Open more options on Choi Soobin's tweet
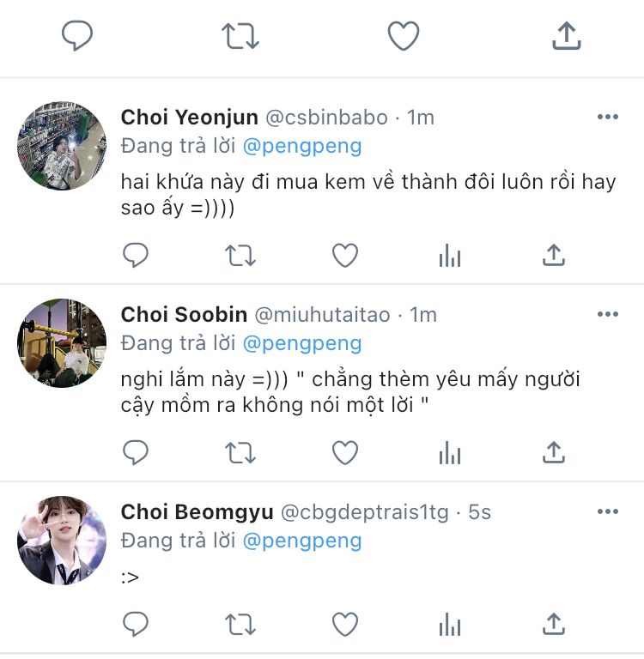Screen dimensions: 644x659 [607, 315]
